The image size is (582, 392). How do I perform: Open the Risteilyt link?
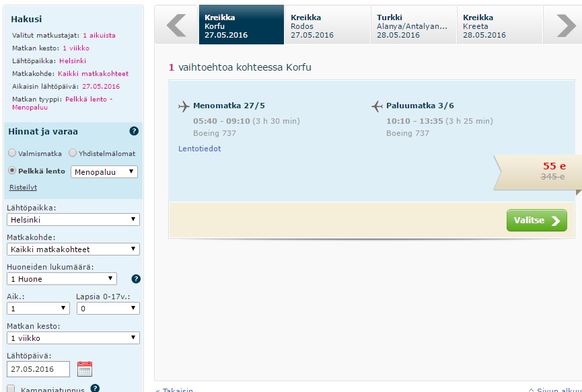[x=23, y=188]
